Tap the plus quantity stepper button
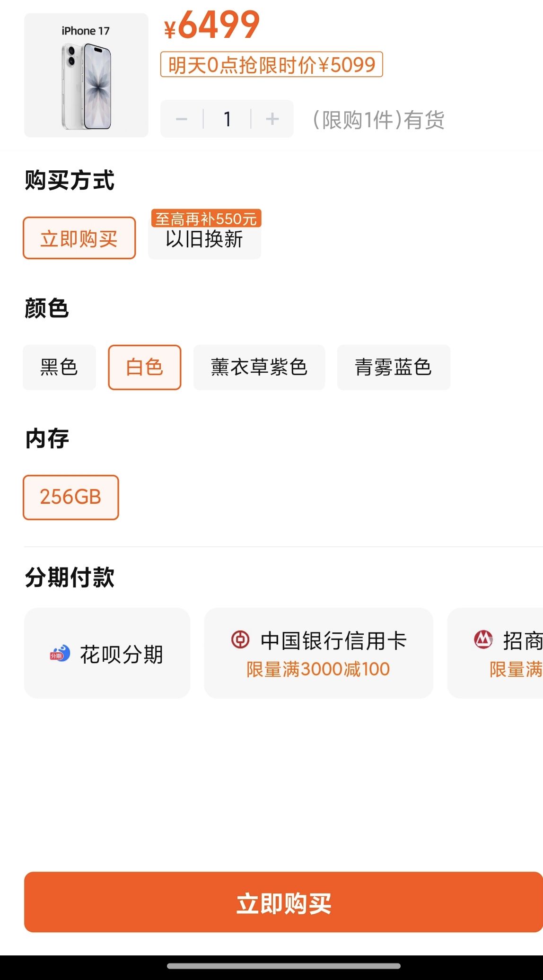Image resolution: width=543 pixels, height=980 pixels. coord(272,119)
